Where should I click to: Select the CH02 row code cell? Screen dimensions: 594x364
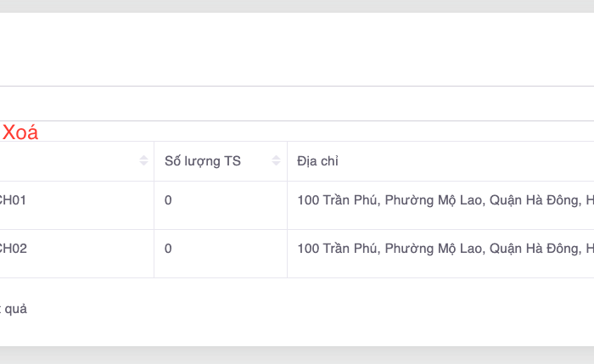(14, 249)
